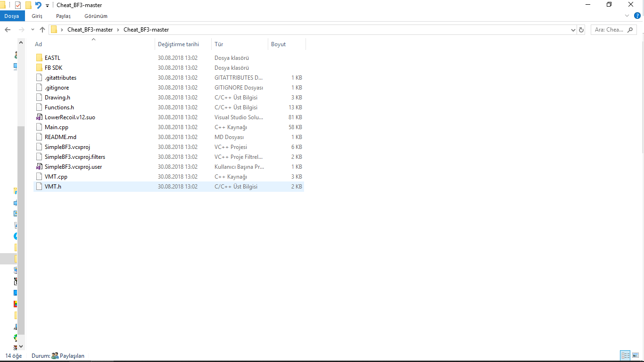Click the MD Dosyası type cell
The image size is (644, 362).
click(x=229, y=137)
